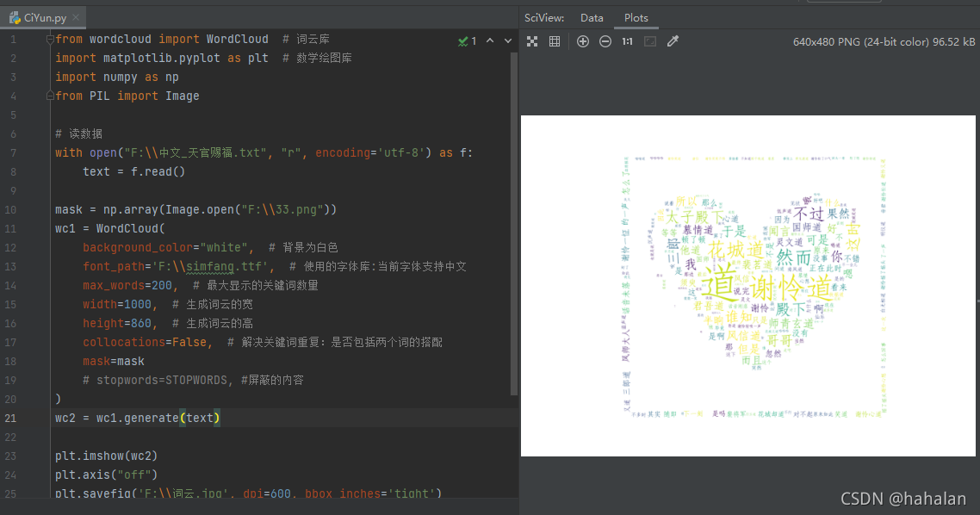Click the fit-to-view icon in Plots toolbar
Viewport: 980px width, 515px height.
(532, 40)
